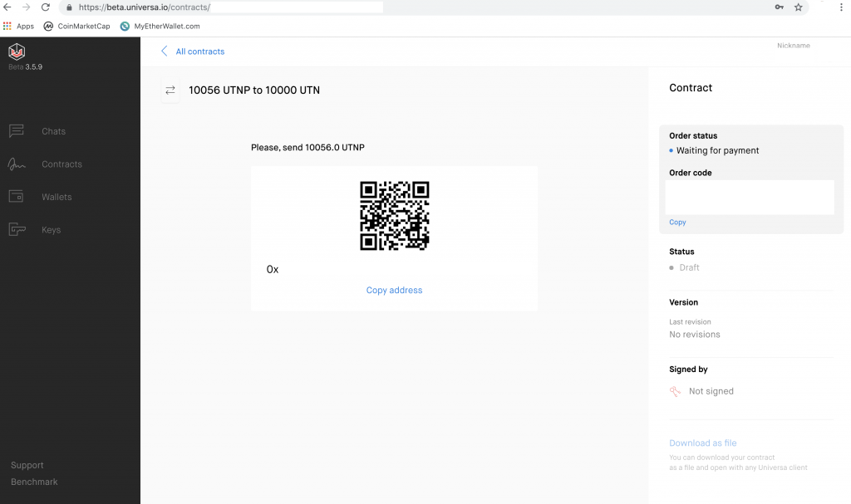
Task: Open the Chats section
Action: coord(53,131)
